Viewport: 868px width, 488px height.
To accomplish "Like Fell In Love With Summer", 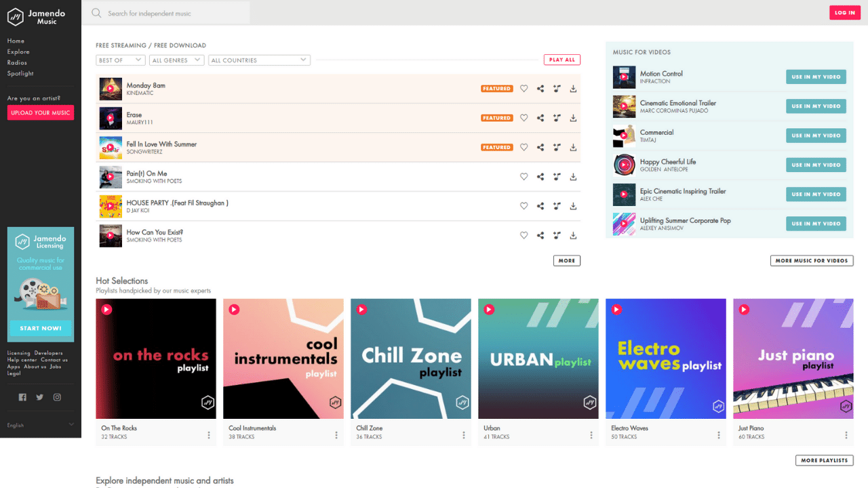I will tap(524, 147).
